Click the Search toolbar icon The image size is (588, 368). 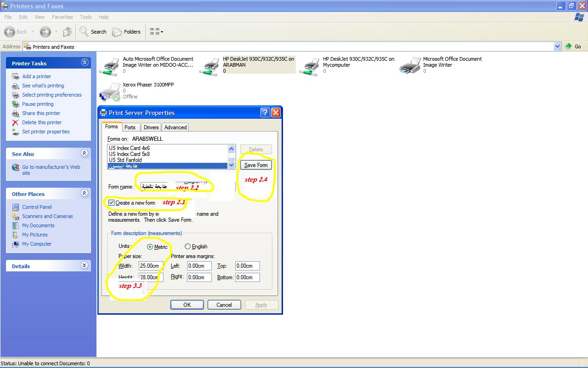click(84, 32)
